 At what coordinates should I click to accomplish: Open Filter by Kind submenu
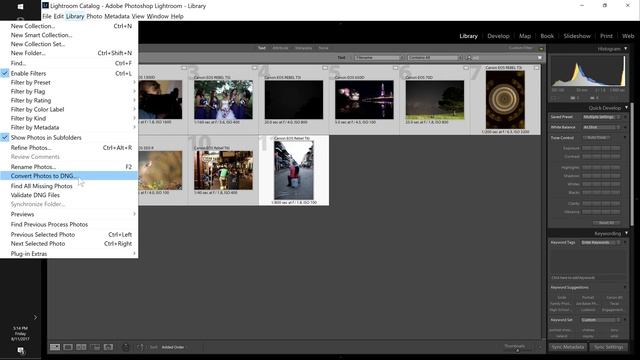(69, 118)
